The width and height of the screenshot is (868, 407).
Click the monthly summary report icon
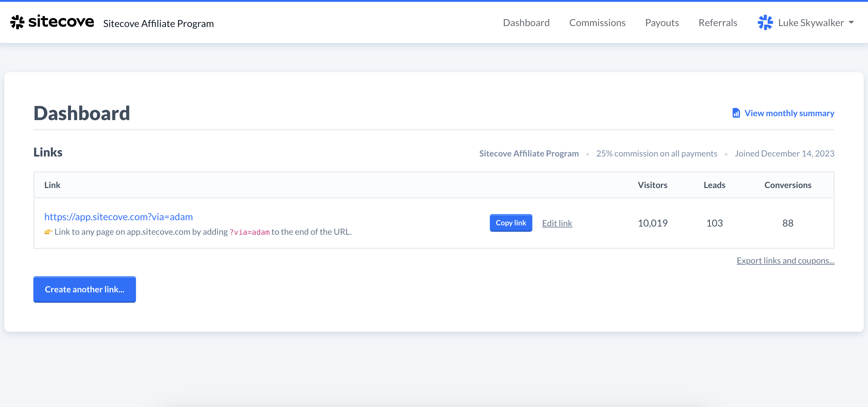click(x=736, y=113)
